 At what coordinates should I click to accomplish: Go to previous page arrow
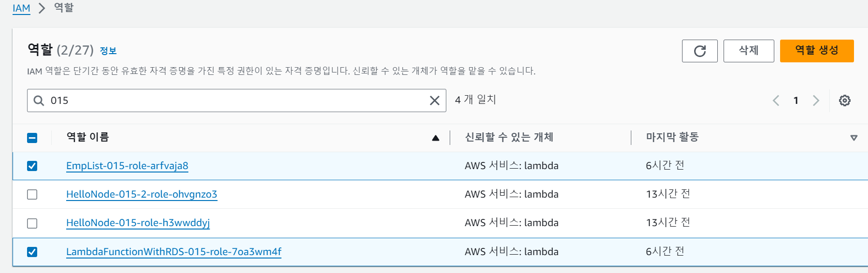pyautogui.click(x=776, y=101)
